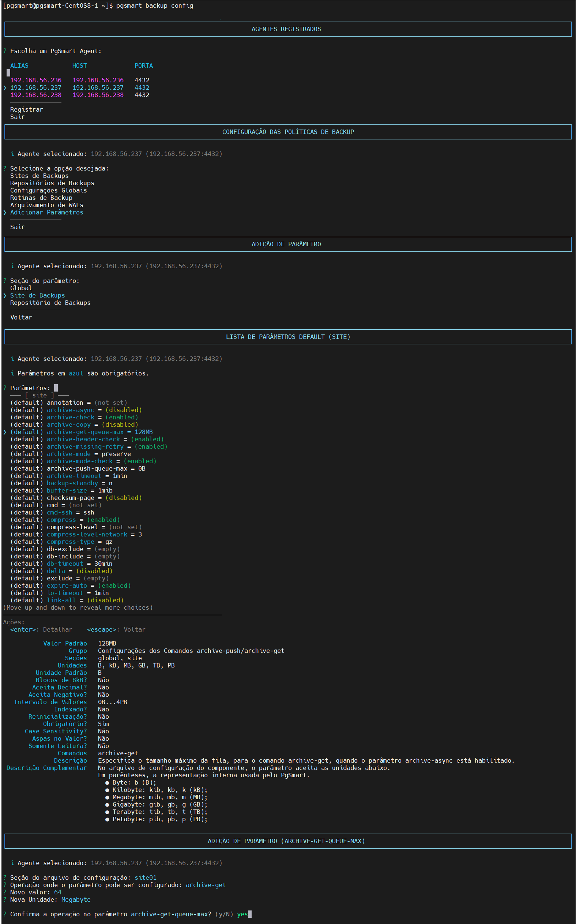Select Rotinas de Backup option
Image resolution: width=576 pixels, height=924 pixels.
(41, 198)
